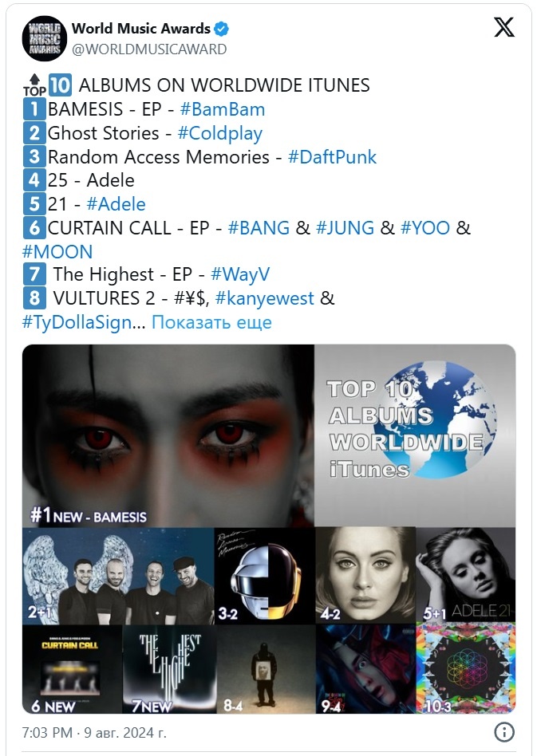Click the #WayV hashtag
Screen dimensions: 537x756
pos(240,275)
